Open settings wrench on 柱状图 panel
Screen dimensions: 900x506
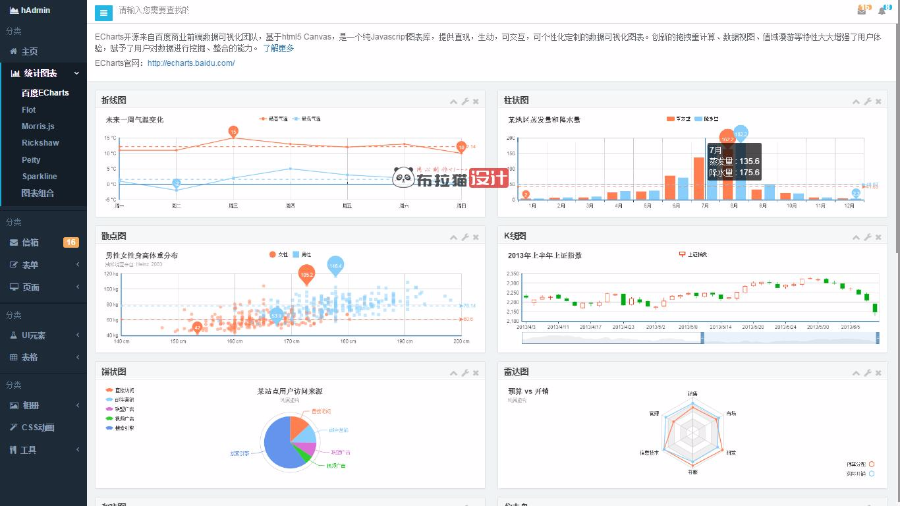(x=867, y=102)
